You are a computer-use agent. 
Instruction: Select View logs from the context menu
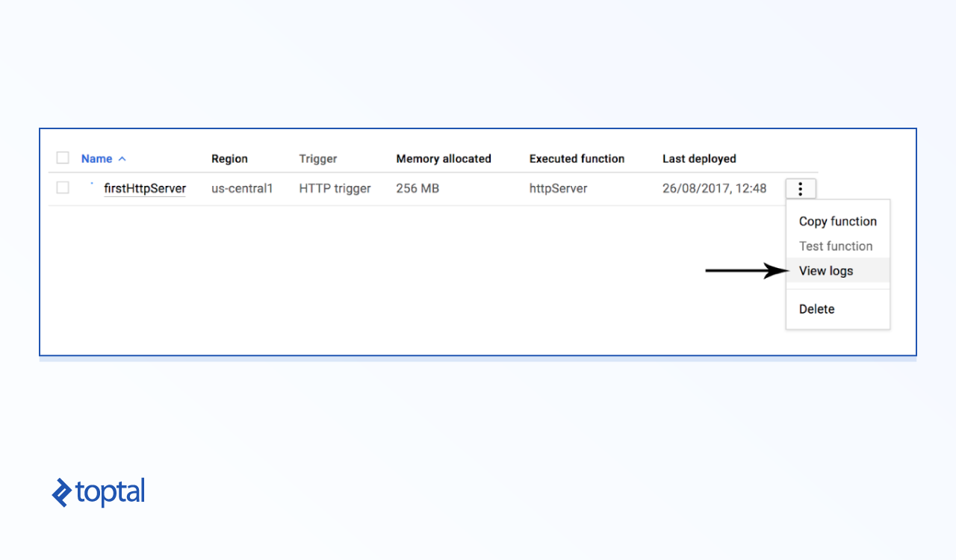[x=825, y=270]
